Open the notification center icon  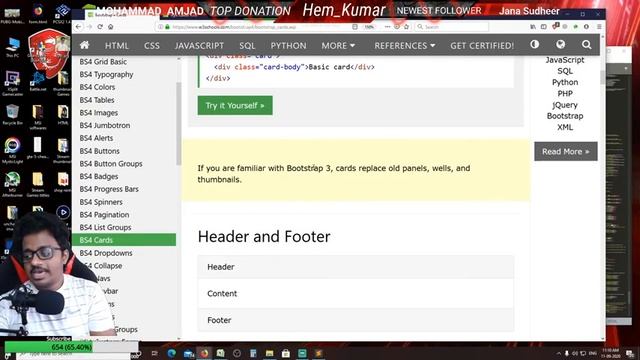coord(630,353)
